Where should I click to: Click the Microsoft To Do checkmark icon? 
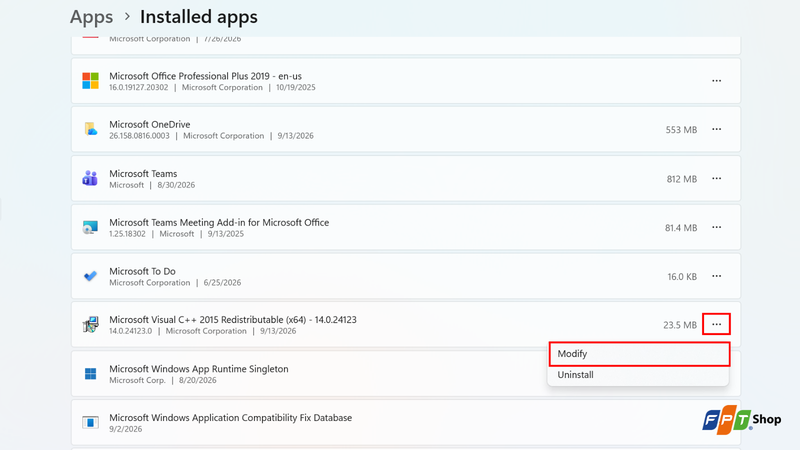(90, 276)
